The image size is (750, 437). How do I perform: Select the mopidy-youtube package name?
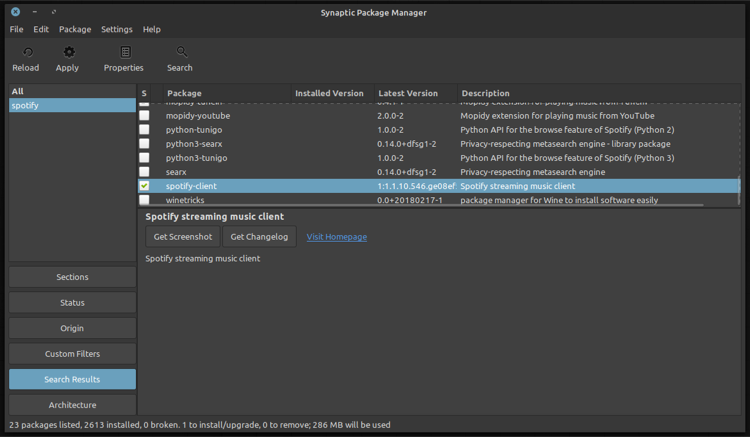198,116
